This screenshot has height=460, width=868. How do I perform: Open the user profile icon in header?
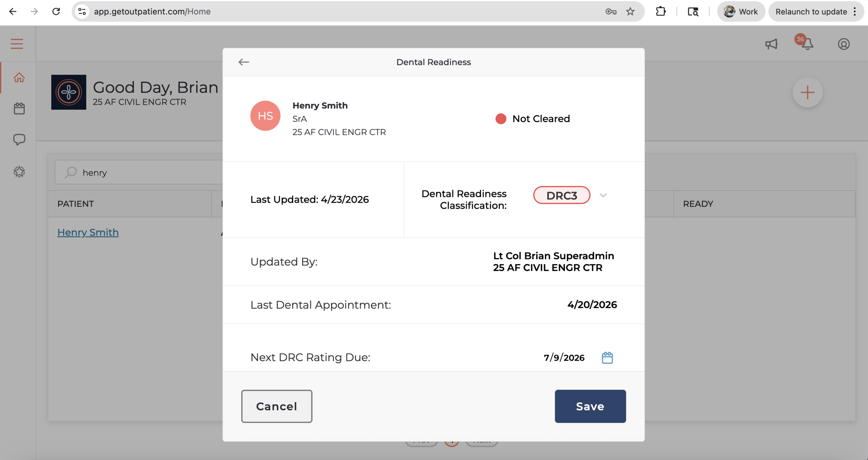point(843,44)
